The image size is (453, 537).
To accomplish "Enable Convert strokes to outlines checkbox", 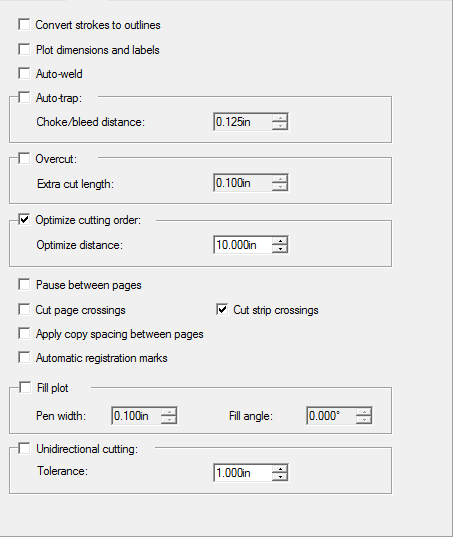I will pyautogui.click(x=24, y=25).
